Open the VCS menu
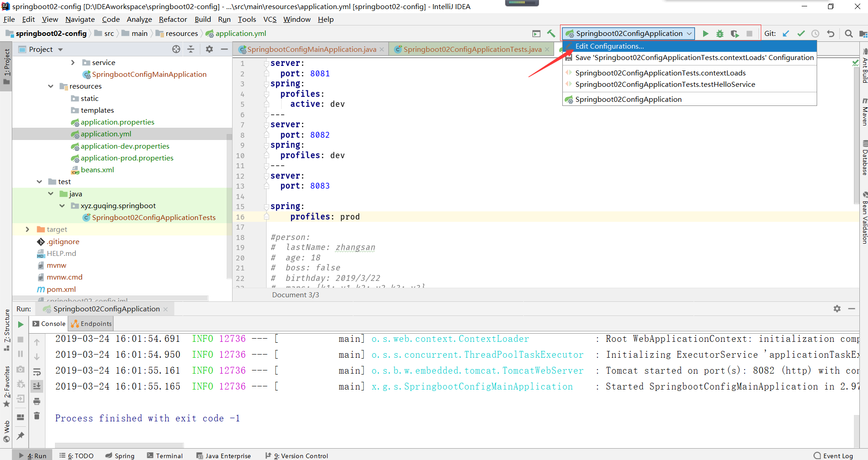The height and width of the screenshot is (460, 868). coord(270,20)
